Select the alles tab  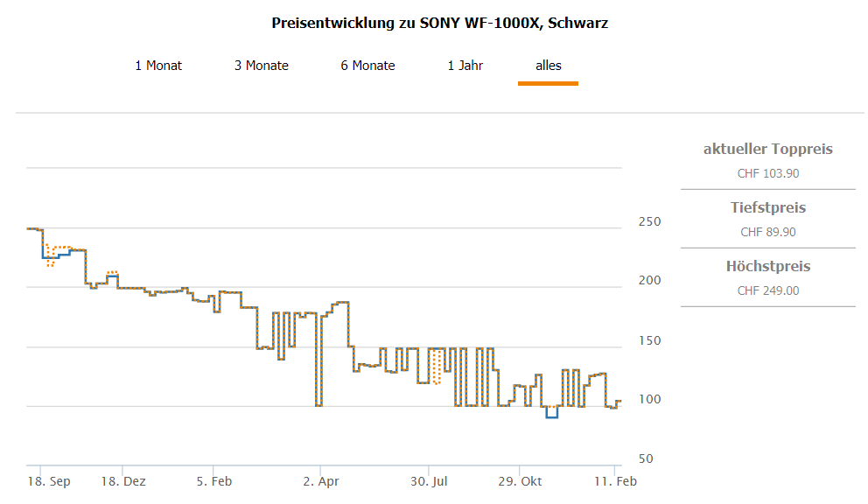549,66
